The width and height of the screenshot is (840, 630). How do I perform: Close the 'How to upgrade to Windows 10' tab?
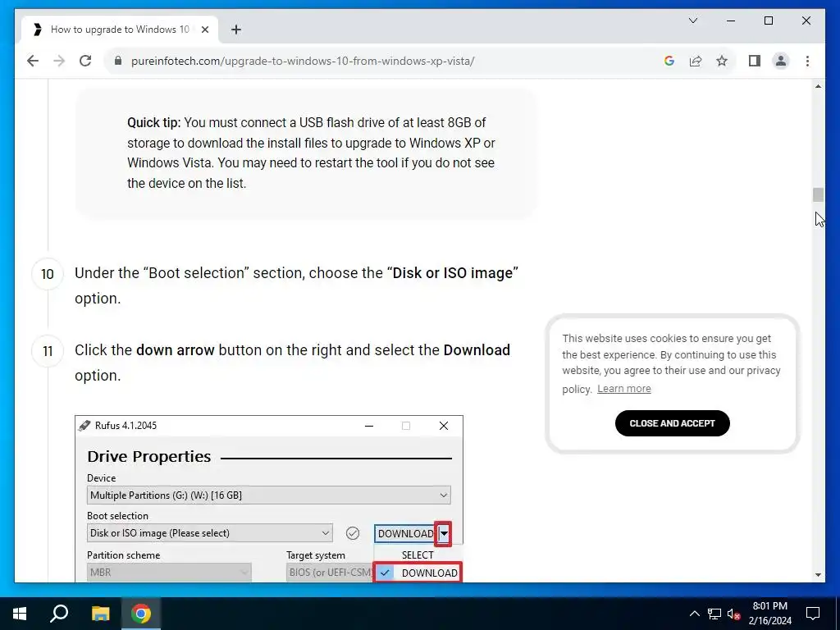[x=204, y=30]
